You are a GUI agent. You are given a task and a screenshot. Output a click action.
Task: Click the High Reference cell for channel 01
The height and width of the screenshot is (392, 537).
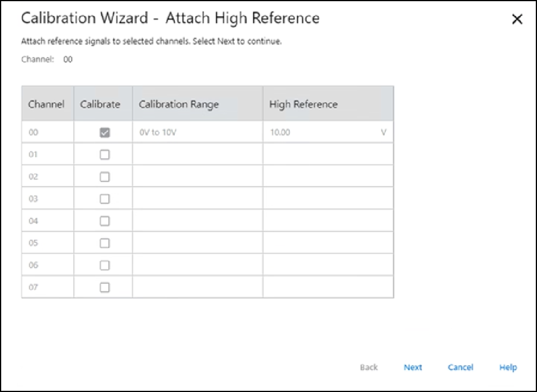pos(328,154)
